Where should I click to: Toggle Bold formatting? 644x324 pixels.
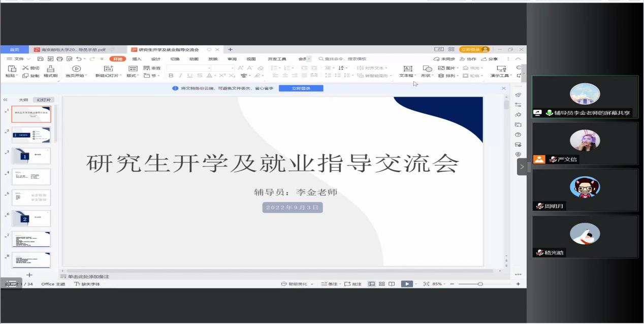(171, 76)
